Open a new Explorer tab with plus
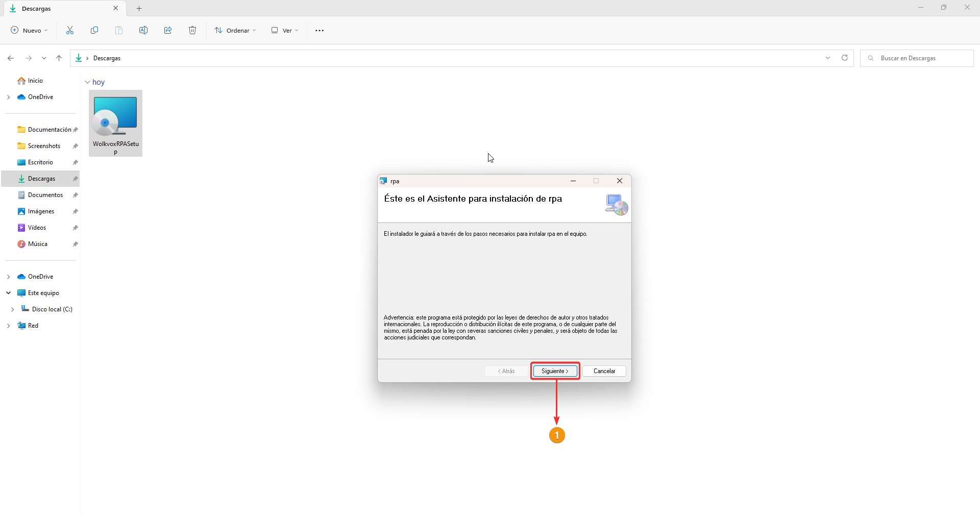This screenshot has width=980, height=515. click(139, 9)
